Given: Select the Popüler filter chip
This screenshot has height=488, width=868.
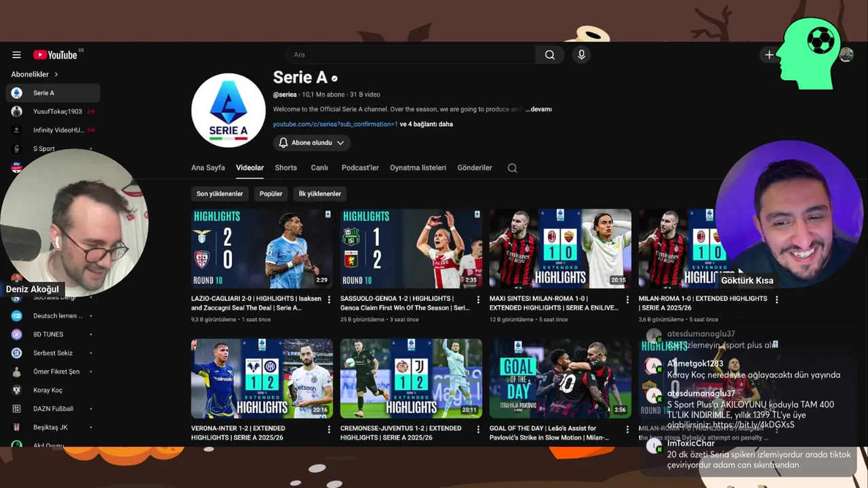Looking at the screenshot, I should tap(271, 194).
